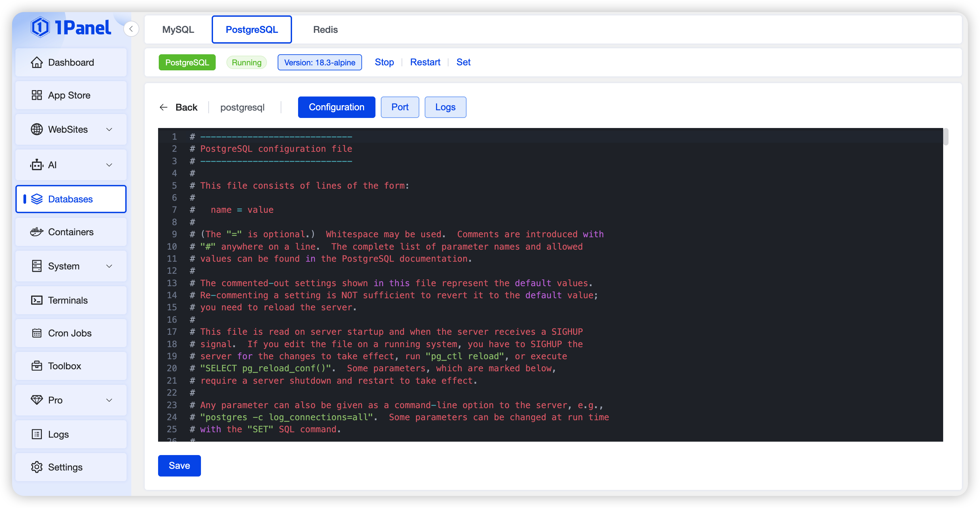Click the Restart link for PostgreSQL
Image resolution: width=980 pixels, height=508 pixels.
coord(425,62)
